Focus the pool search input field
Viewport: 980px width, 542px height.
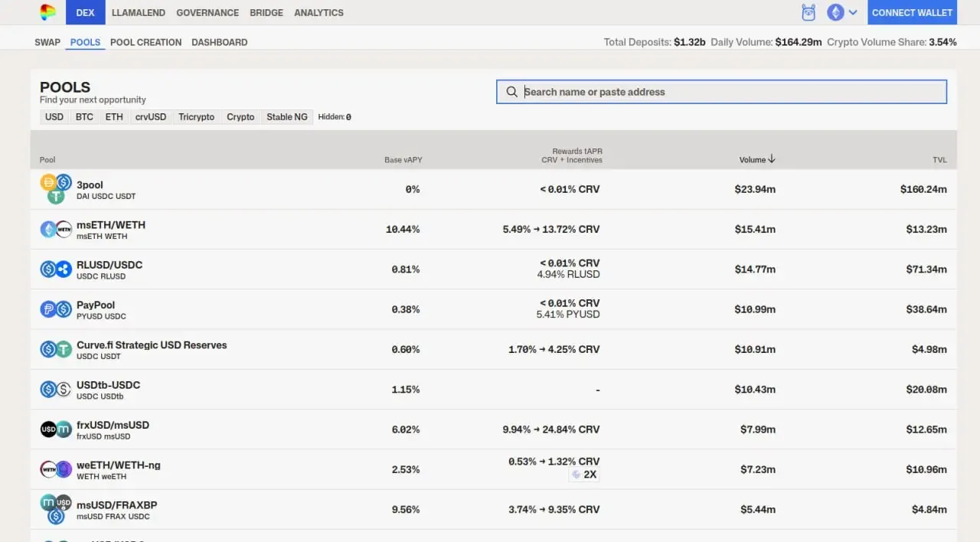coord(721,92)
